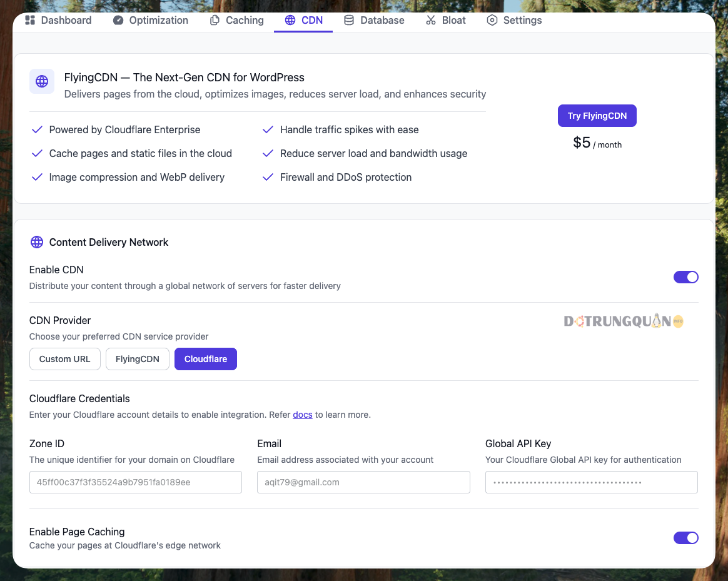The height and width of the screenshot is (581, 728).
Task: Focus the Email input field
Action: pos(363,482)
